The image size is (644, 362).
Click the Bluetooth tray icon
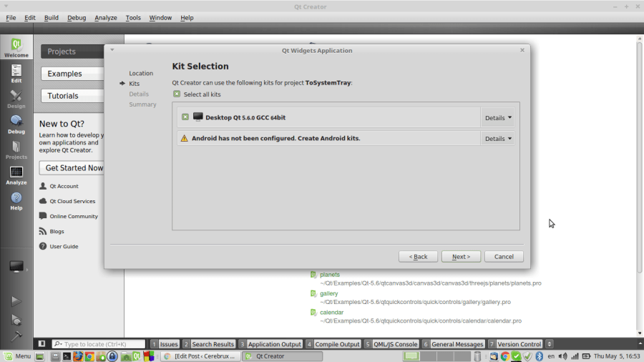tap(540, 356)
